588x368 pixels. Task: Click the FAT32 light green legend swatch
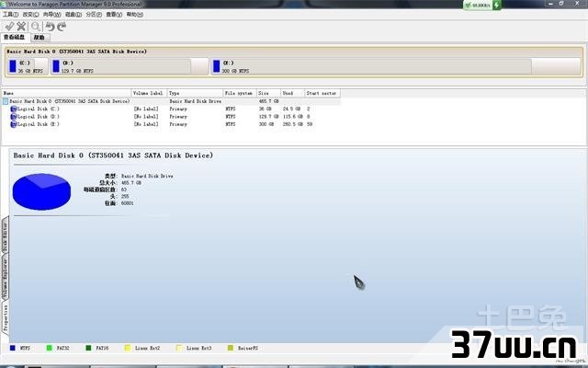pyautogui.click(x=49, y=348)
